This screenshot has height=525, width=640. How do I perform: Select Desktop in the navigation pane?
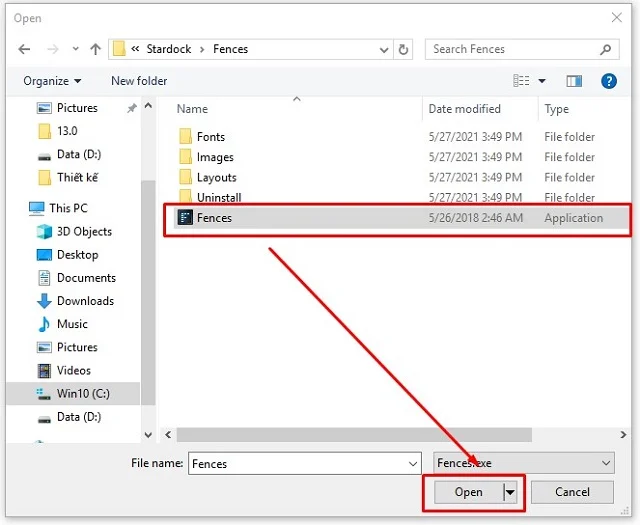(78, 255)
